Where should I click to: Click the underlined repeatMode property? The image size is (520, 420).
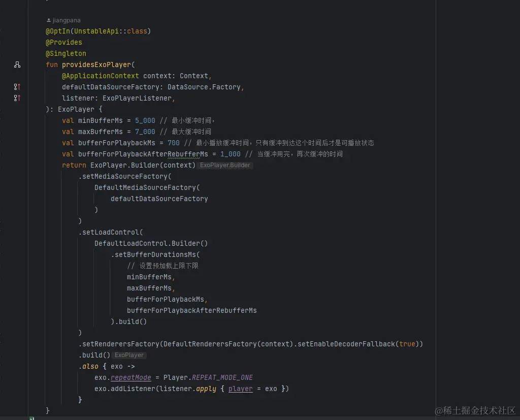[131, 377]
